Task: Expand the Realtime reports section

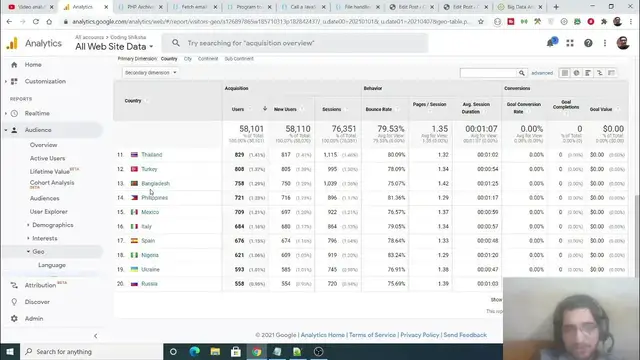Action: click(6, 113)
